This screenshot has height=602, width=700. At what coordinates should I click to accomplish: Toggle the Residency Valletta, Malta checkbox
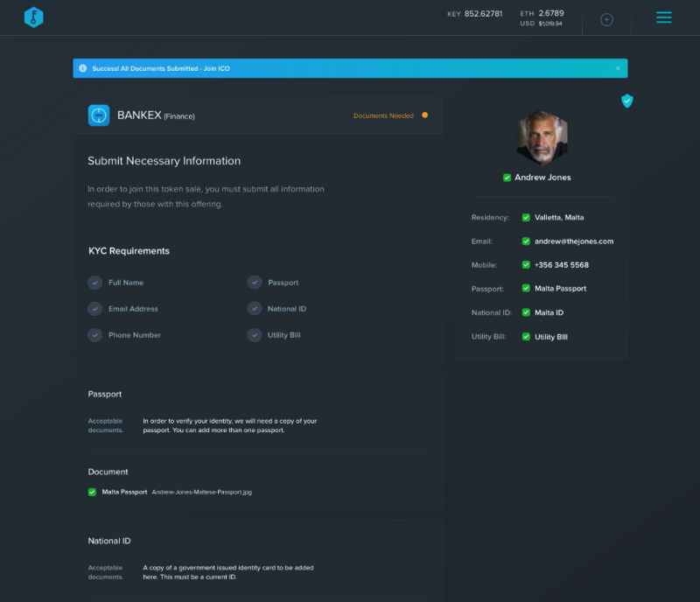(x=526, y=218)
